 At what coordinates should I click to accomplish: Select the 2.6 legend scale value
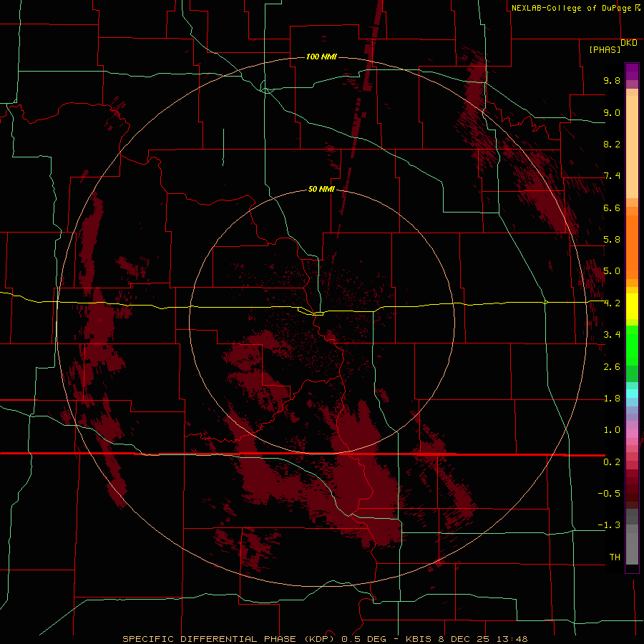[612, 367]
